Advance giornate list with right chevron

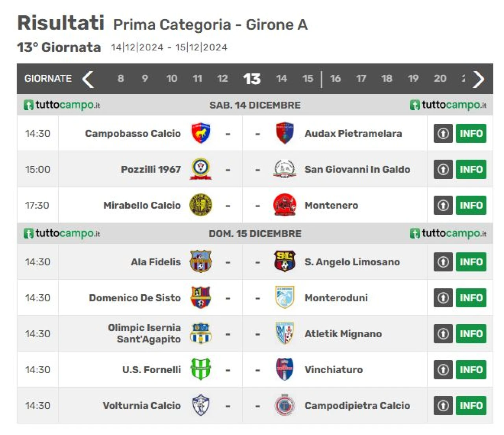[478, 79]
